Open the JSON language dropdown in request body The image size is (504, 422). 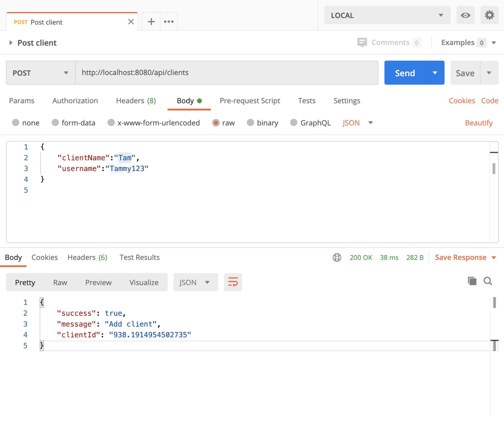pos(358,123)
